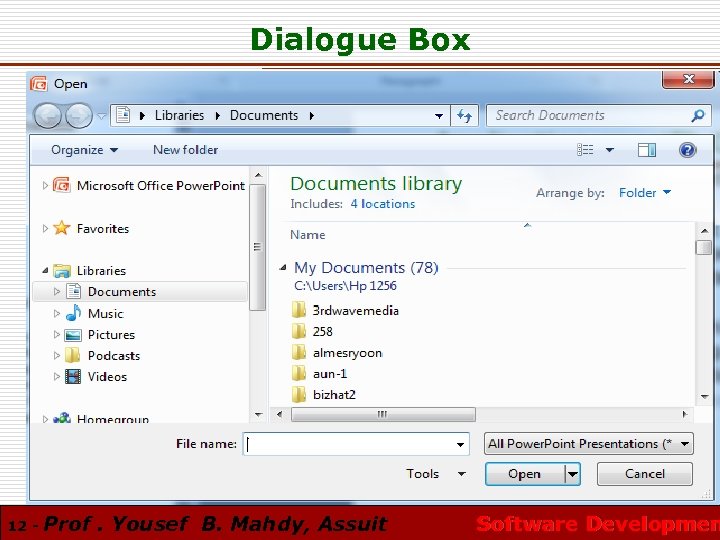Click the search magnifier icon
Image resolution: width=720 pixels, height=540 pixels.
tap(698, 115)
